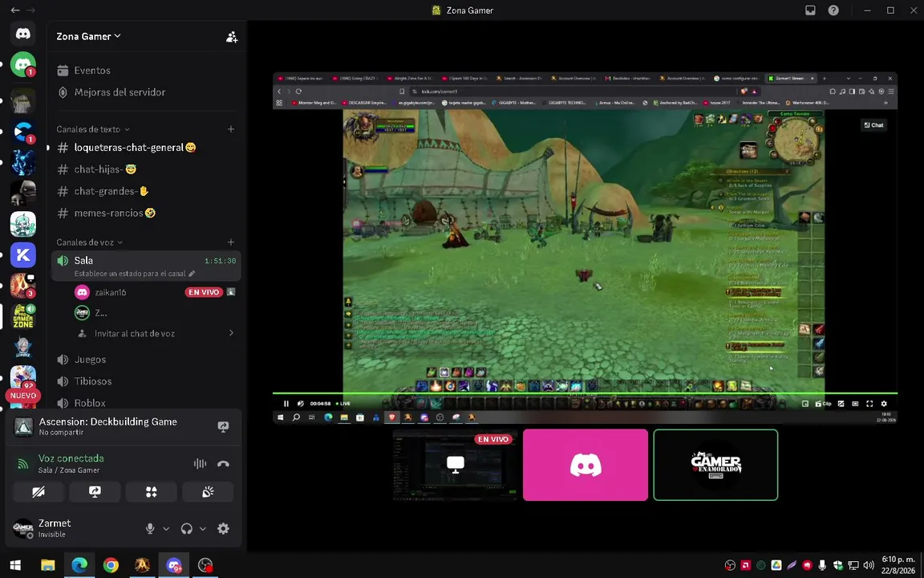This screenshot has height=578, width=924.
Task: Open OBS Studio on Windows taskbar
Action: pos(205,565)
